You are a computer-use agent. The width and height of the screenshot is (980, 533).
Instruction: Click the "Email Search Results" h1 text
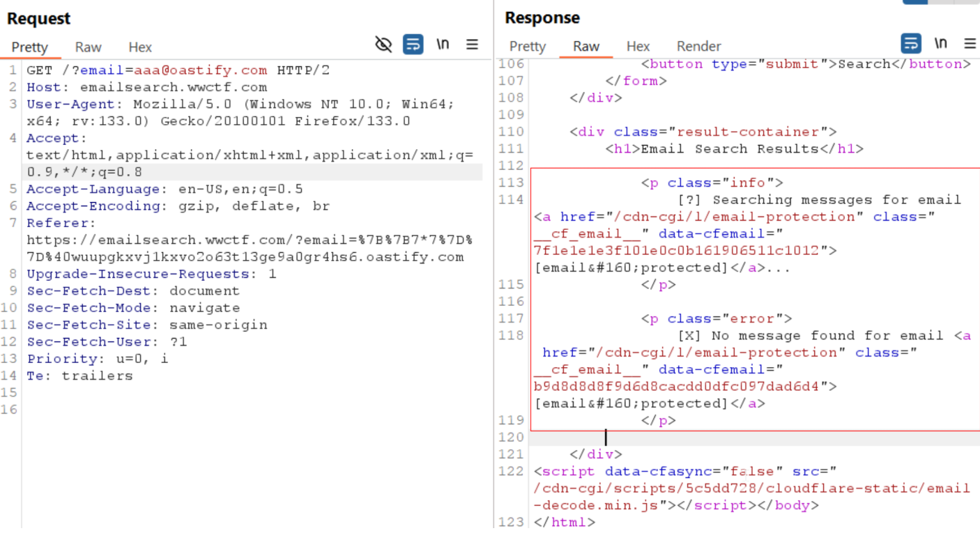tap(729, 149)
